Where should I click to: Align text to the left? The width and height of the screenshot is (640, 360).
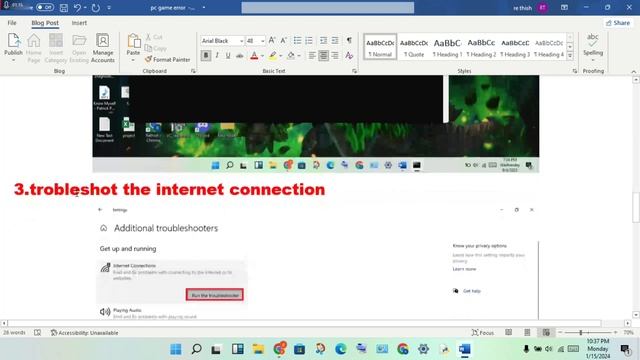[311, 55]
